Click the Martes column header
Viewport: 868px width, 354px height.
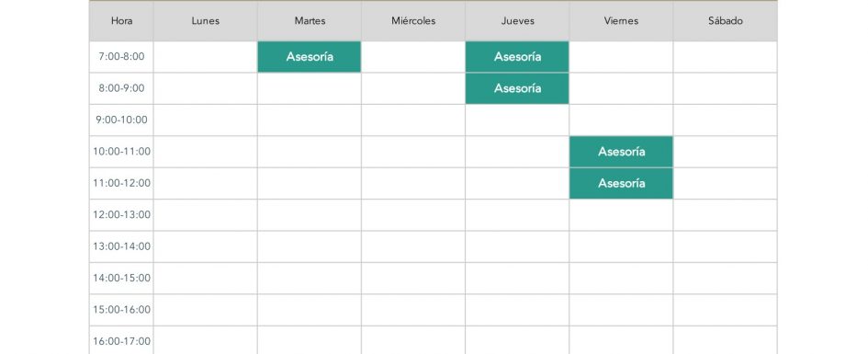pyautogui.click(x=310, y=21)
